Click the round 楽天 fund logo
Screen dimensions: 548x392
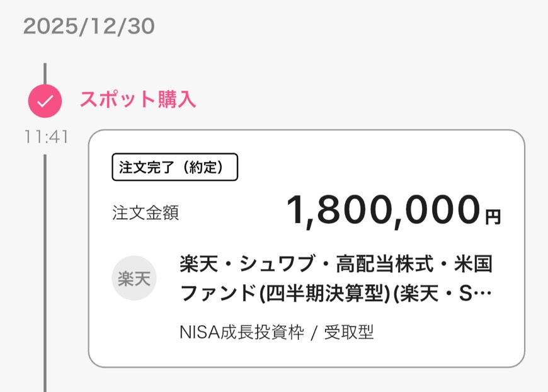tap(134, 278)
